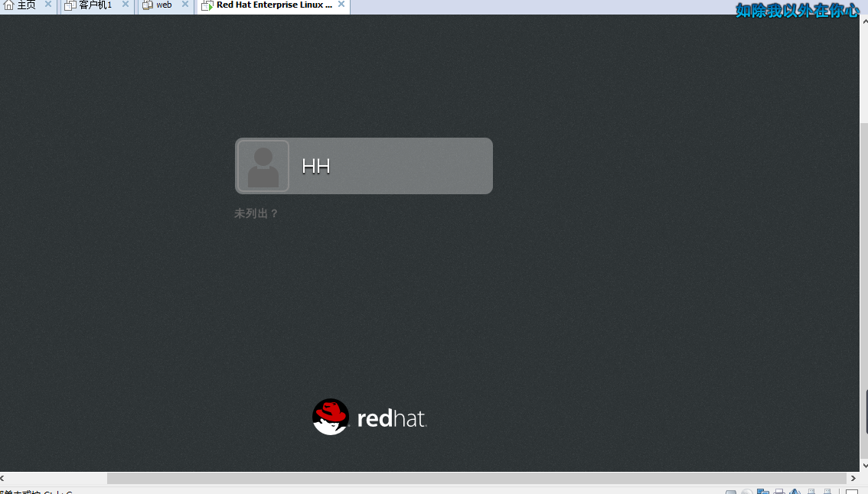
Task: Switch to the 客户机1 tab
Action: [96, 5]
